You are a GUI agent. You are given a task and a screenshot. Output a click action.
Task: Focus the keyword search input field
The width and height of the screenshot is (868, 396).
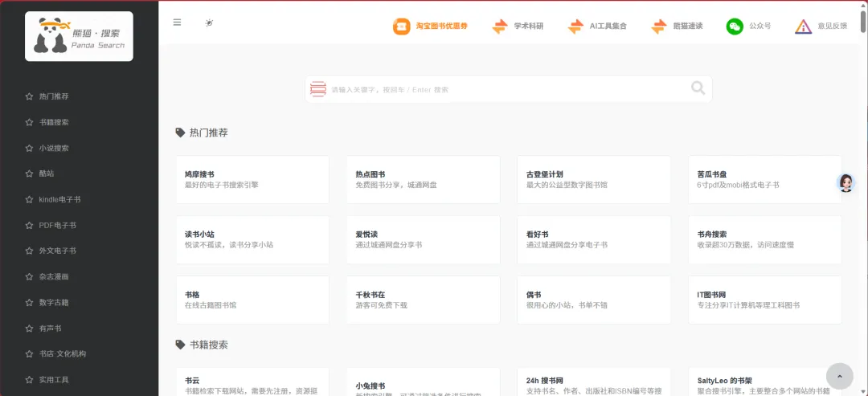pyautogui.click(x=508, y=89)
